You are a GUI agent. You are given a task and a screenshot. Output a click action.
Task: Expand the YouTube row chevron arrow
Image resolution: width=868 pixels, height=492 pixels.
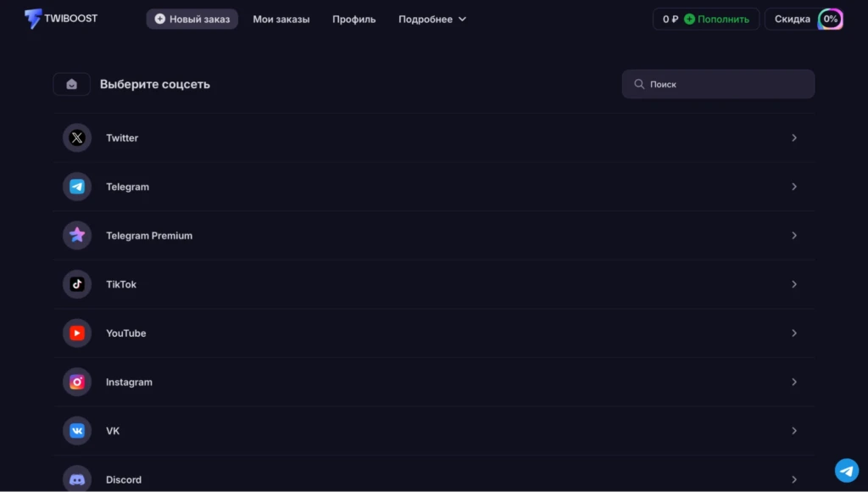click(x=793, y=333)
